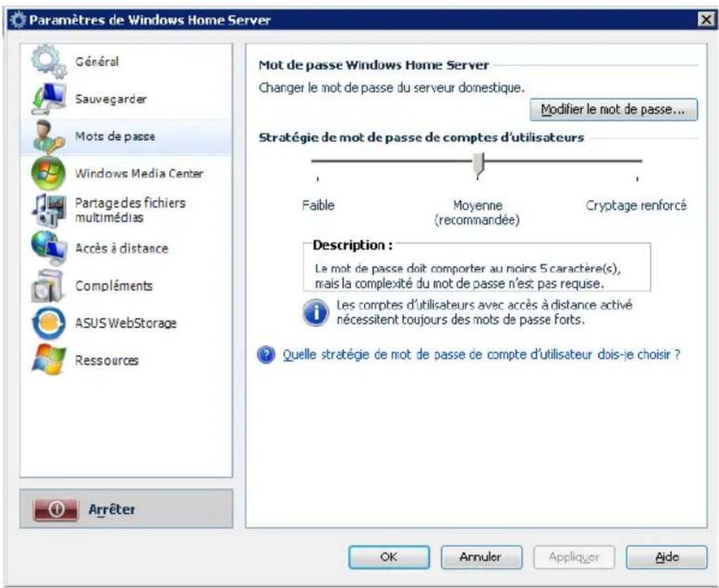The image size is (719, 588).
Task: Click the password policy slider thumb
Action: tap(478, 166)
